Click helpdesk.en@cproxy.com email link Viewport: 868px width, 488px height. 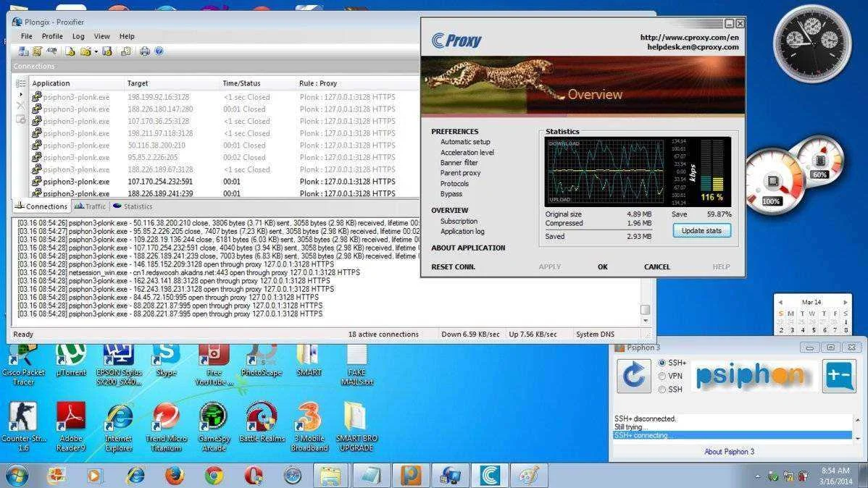pyautogui.click(x=693, y=47)
